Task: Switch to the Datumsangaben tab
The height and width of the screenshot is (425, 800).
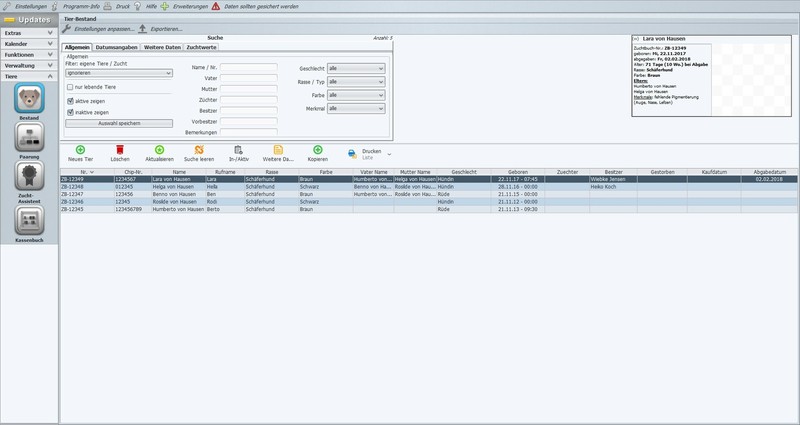Action: (116, 47)
